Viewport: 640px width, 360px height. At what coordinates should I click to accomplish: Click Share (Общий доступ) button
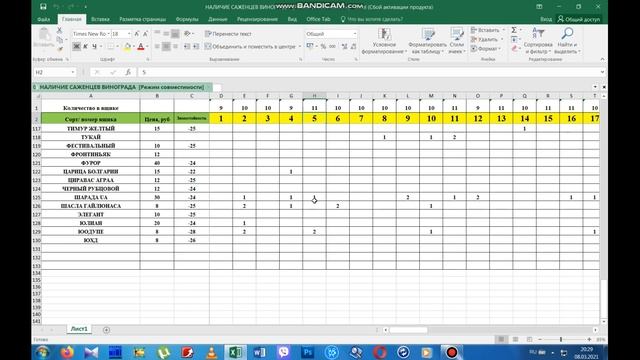point(578,19)
